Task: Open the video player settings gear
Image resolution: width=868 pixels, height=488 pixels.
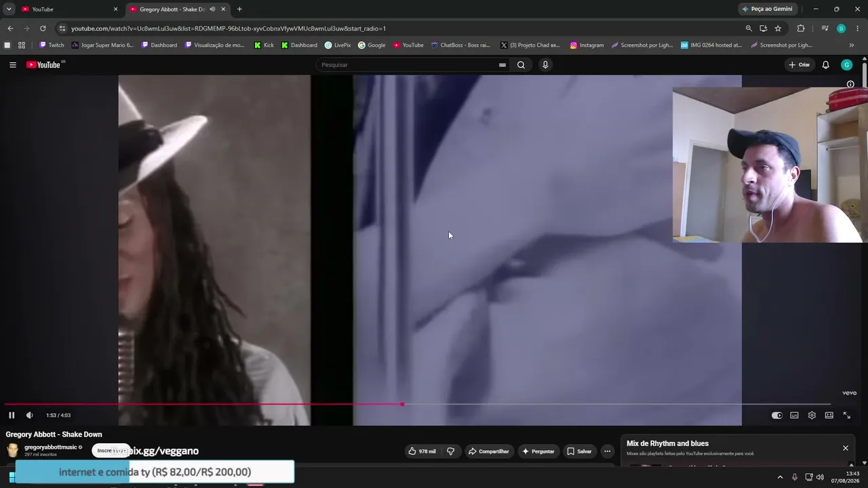Action: tap(812, 415)
